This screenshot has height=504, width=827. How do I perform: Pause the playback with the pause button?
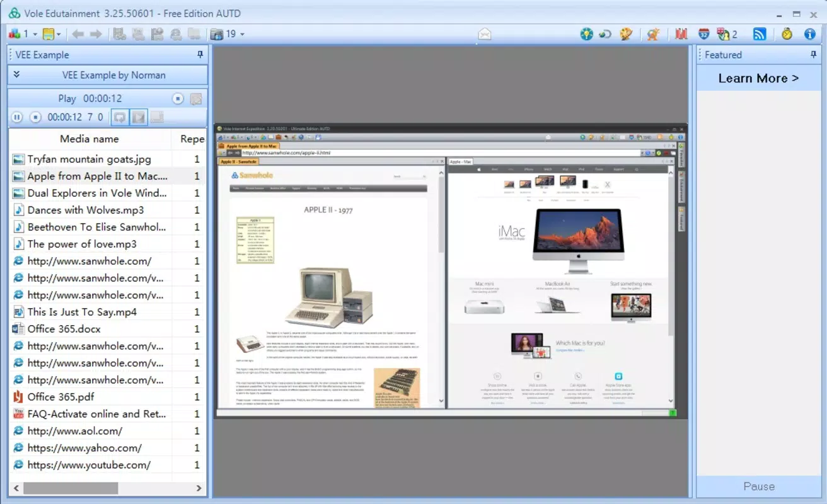coord(17,117)
